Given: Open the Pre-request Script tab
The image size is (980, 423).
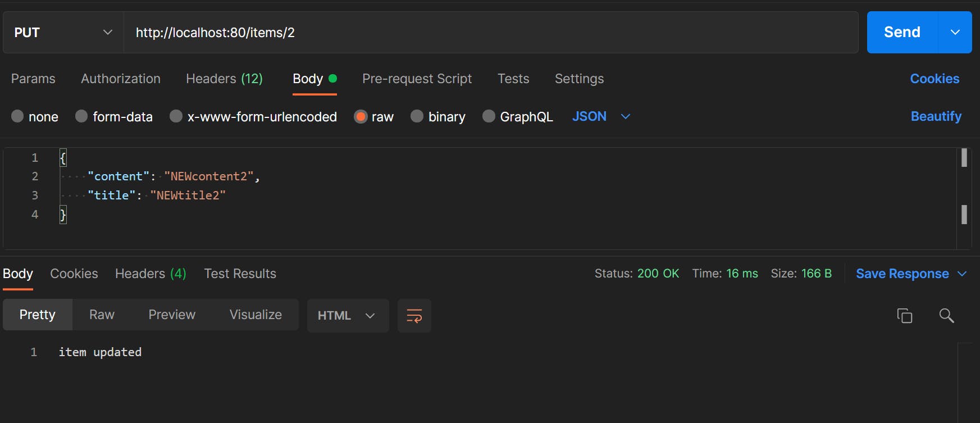Looking at the screenshot, I should [x=417, y=79].
